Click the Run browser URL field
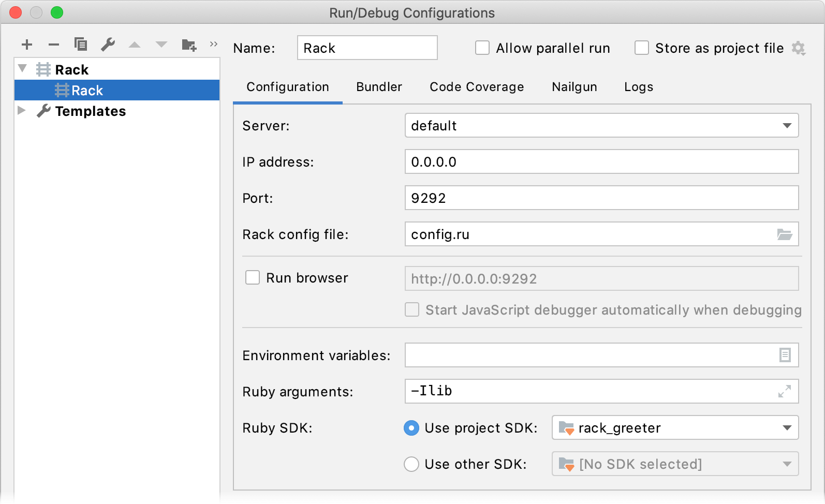This screenshot has width=825, height=504. click(601, 279)
